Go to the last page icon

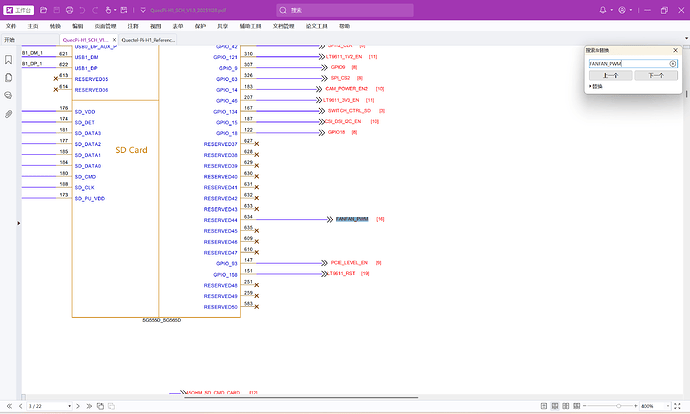coord(89,406)
